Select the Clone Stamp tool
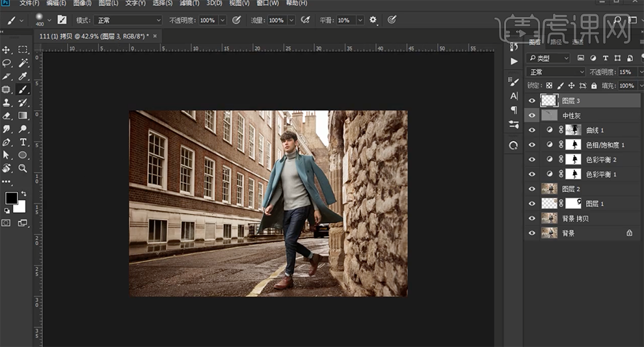This screenshot has width=644, height=347. [7, 102]
